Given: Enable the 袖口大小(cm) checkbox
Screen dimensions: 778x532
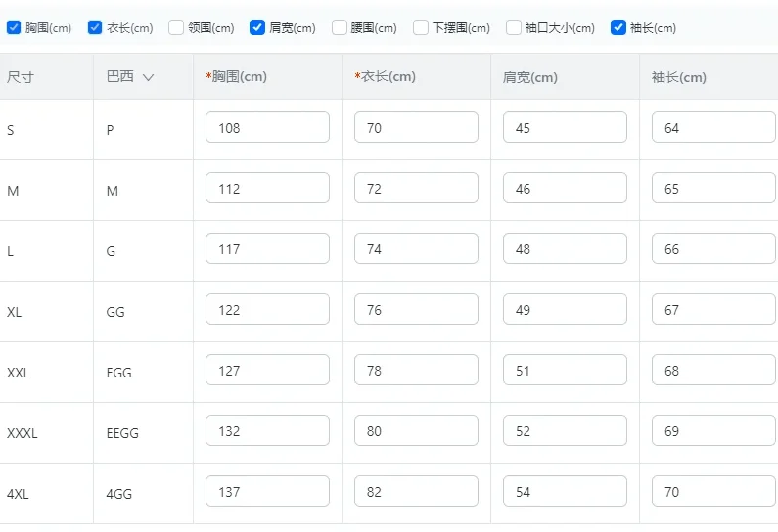Looking at the screenshot, I should pos(514,27).
